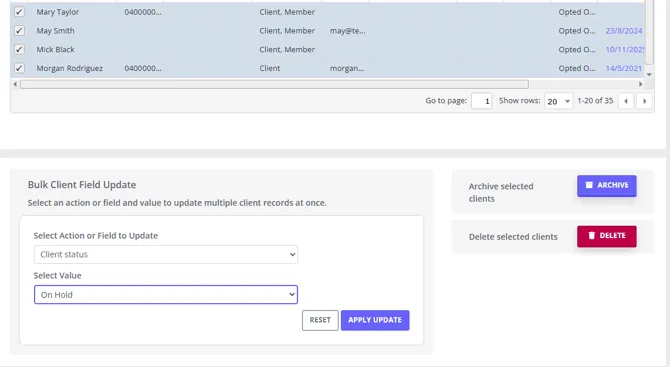Click Mary Taylor's Opted O... cell

coord(577,12)
